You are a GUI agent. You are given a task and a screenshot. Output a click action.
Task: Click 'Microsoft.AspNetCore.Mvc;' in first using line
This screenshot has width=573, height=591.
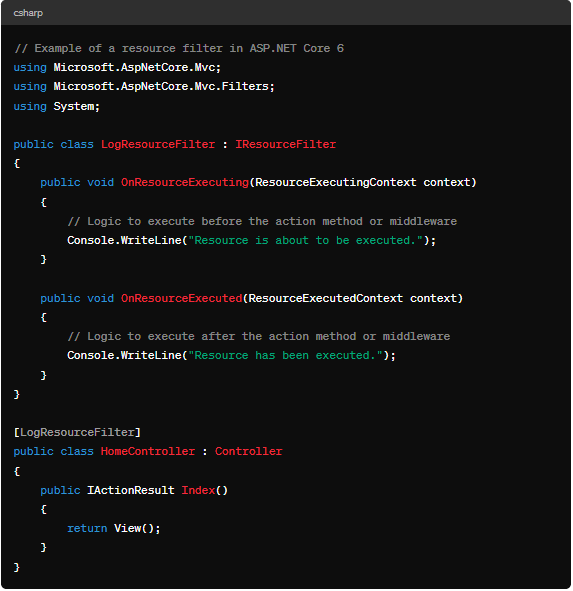(x=137, y=67)
